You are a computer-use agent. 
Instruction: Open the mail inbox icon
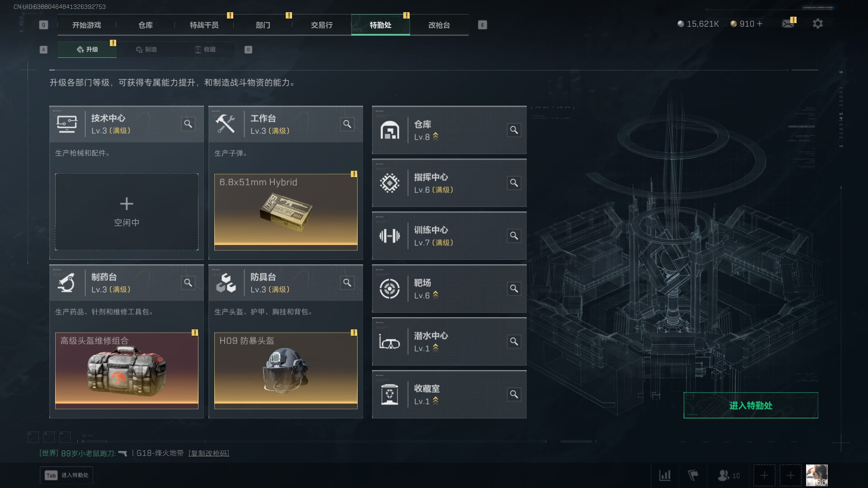tap(788, 23)
